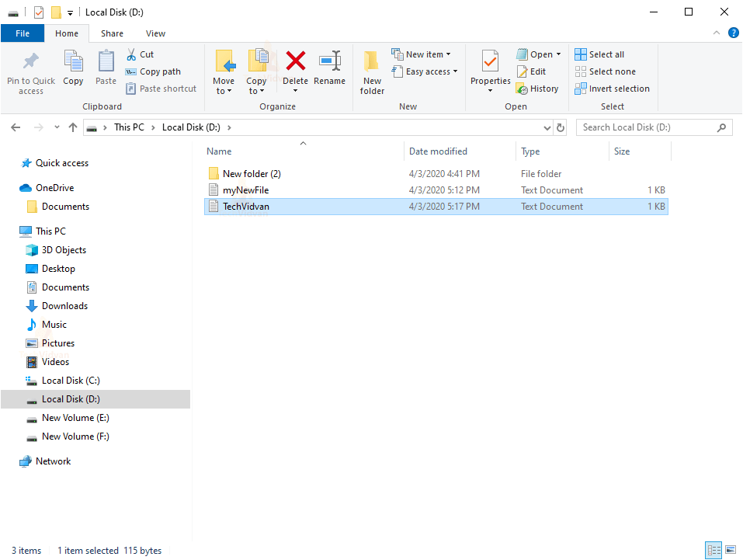Collapse the ribbon with the chevron
The image size is (743, 560).
click(x=716, y=33)
